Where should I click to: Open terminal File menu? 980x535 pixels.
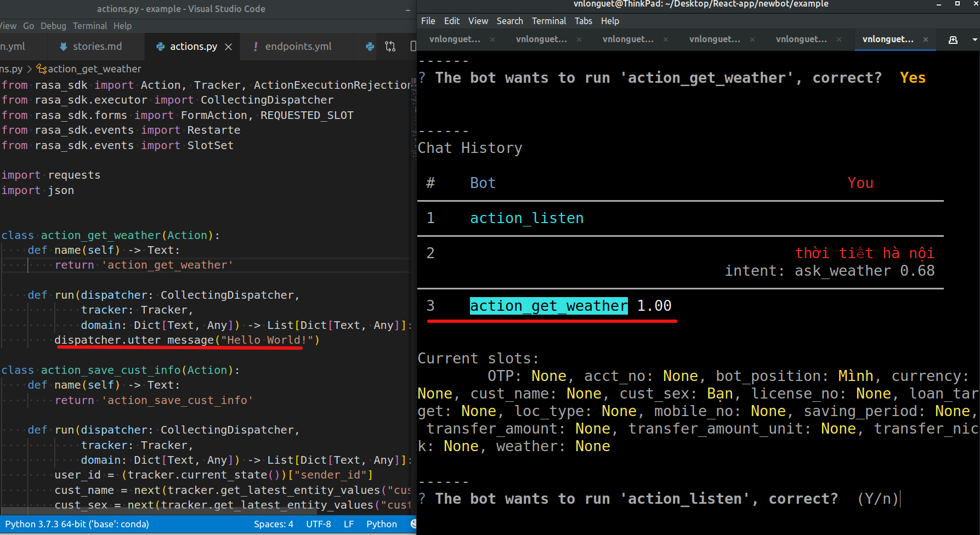(428, 21)
